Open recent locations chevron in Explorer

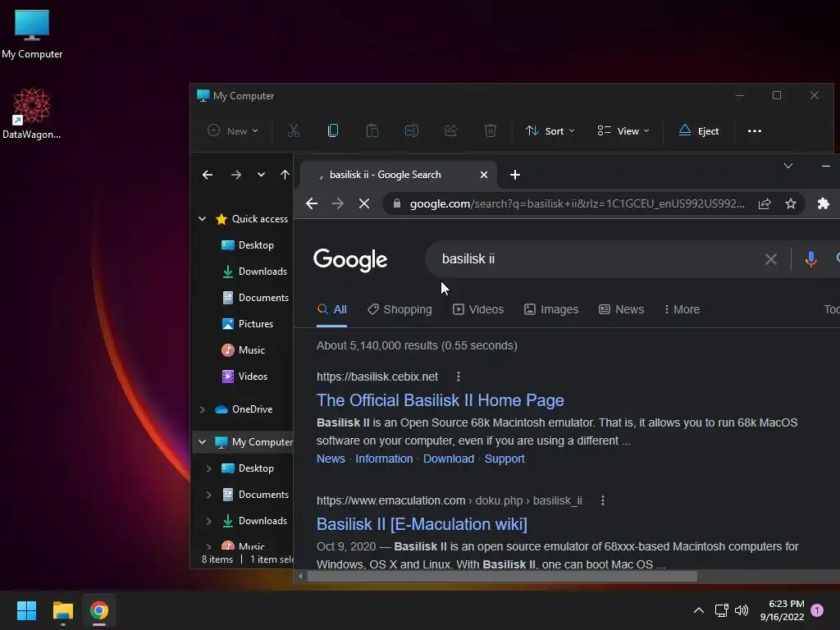pos(261,175)
